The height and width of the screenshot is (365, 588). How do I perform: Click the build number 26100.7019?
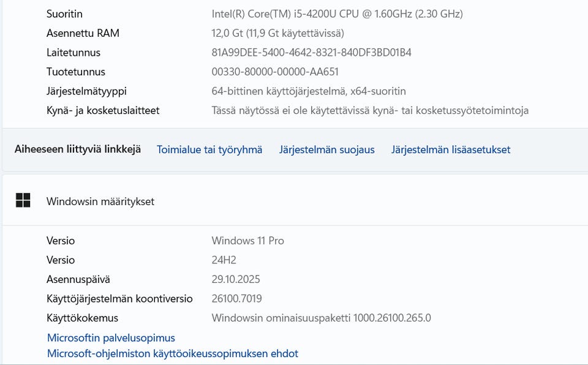click(x=236, y=299)
